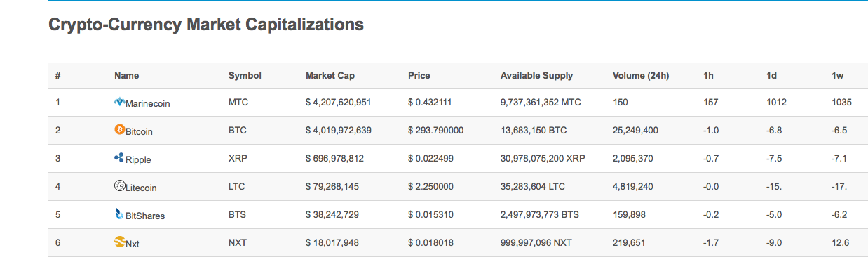This screenshot has height=262, width=868.
Task: Click the Nxt logo icon
Action: [x=119, y=242]
